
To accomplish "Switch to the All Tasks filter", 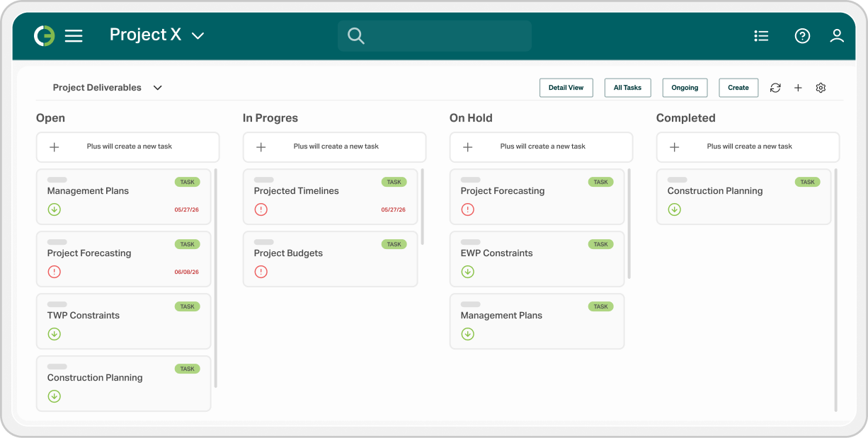I will coord(627,88).
